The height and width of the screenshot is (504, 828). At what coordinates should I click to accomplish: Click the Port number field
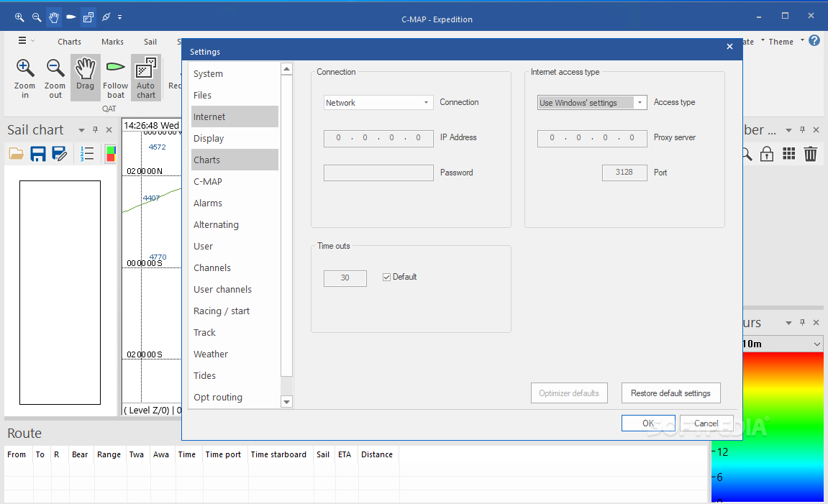(624, 173)
